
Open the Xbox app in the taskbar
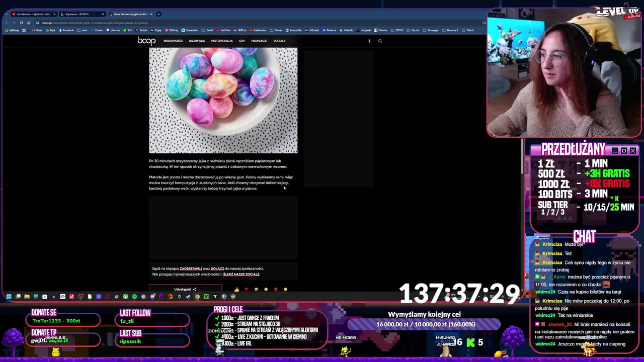tap(125, 297)
